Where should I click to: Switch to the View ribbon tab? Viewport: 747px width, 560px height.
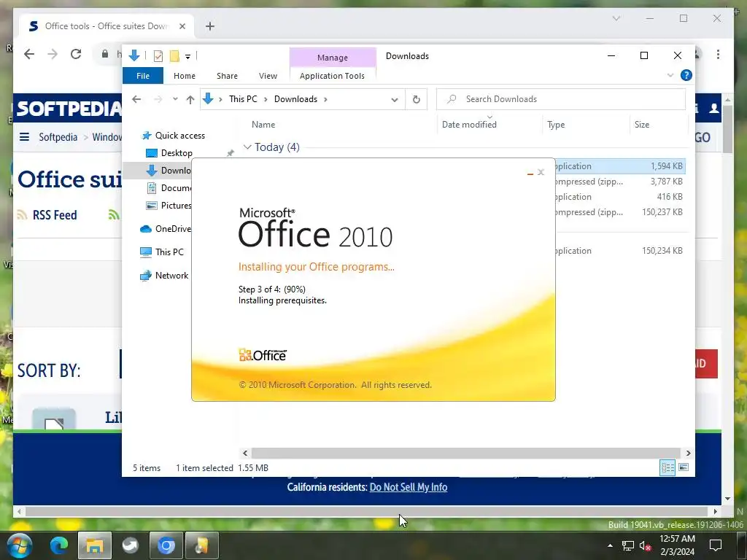point(268,76)
